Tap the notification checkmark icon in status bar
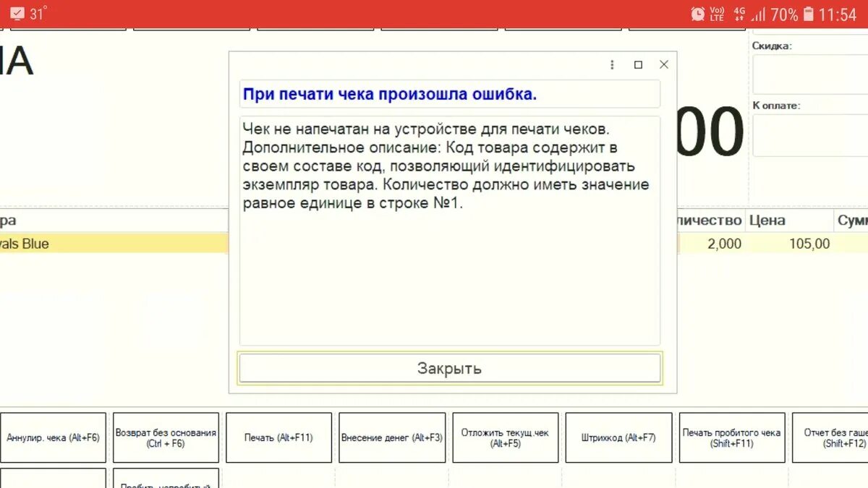 pos(17,14)
